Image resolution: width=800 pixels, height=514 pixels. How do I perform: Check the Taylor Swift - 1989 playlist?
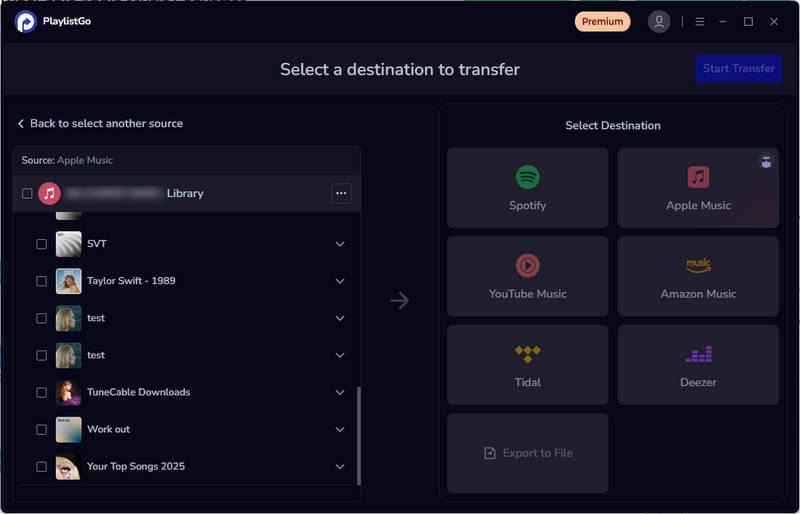(x=42, y=281)
